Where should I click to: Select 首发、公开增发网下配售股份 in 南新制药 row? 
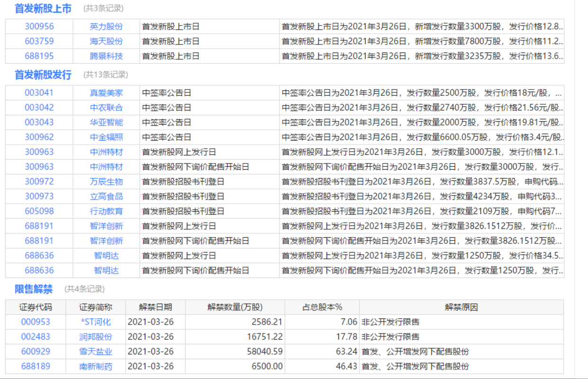click(x=415, y=366)
